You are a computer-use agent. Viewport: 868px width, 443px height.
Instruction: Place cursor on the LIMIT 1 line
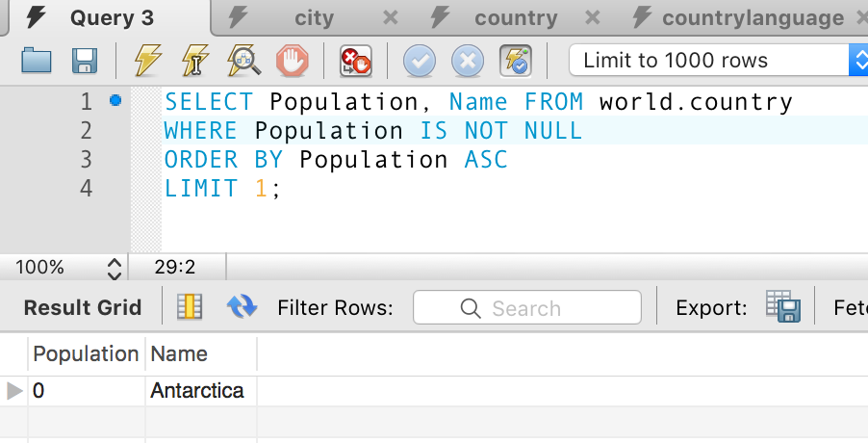[222, 189]
